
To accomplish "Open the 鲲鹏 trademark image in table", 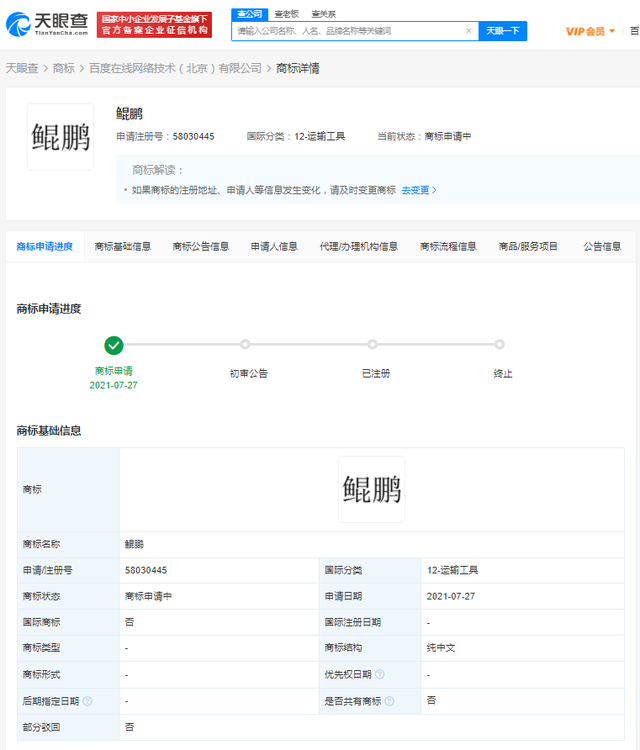I will coord(372,489).
